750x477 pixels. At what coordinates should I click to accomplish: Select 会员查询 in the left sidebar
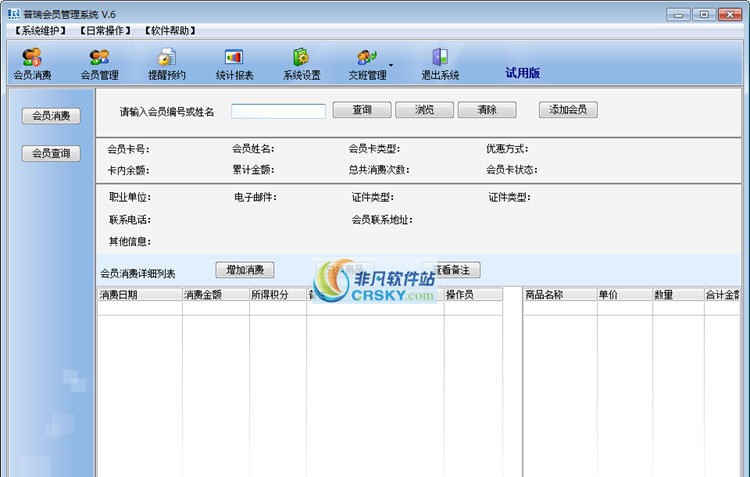pyautogui.click(x=51, y=154)
